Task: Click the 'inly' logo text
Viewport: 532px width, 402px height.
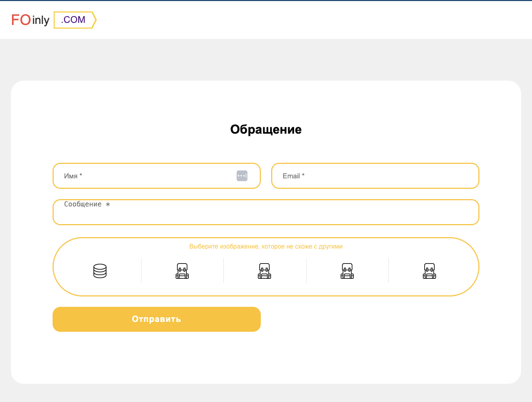Action: 41,21
